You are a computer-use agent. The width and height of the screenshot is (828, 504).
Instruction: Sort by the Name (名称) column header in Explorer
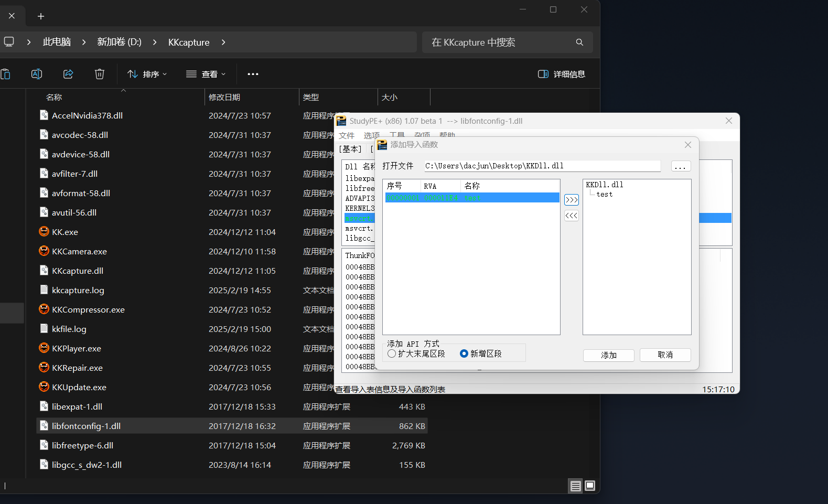coord(54,97)
